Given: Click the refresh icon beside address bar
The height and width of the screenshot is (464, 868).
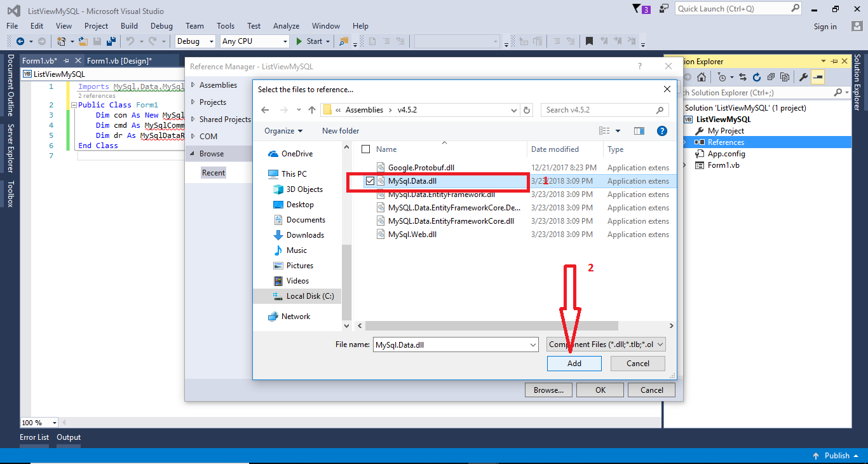Looking at the screenshot, I should (x=527, y=110).
